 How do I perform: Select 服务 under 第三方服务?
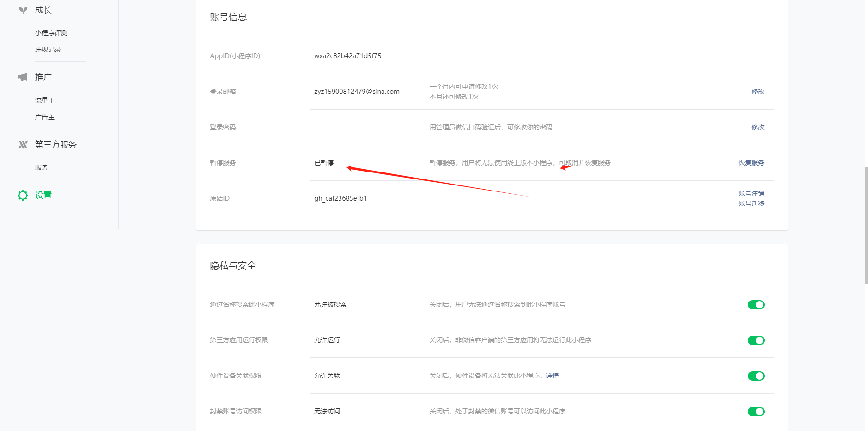[42, 167]
